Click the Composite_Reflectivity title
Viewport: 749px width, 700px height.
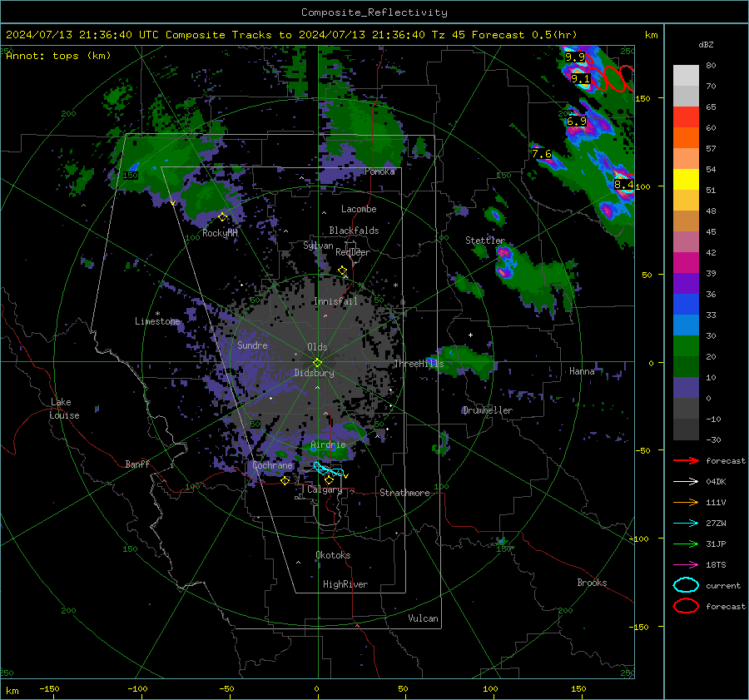pos(374,12)
